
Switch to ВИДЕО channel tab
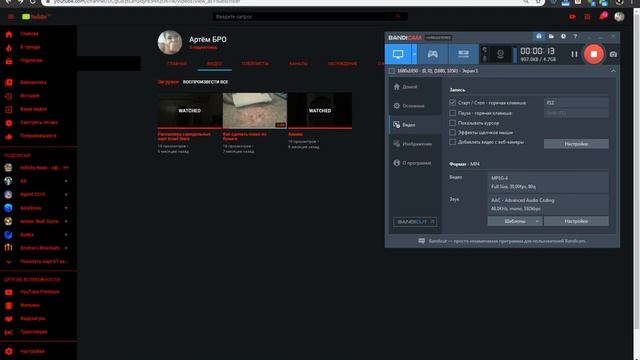(x=214, y=64)
